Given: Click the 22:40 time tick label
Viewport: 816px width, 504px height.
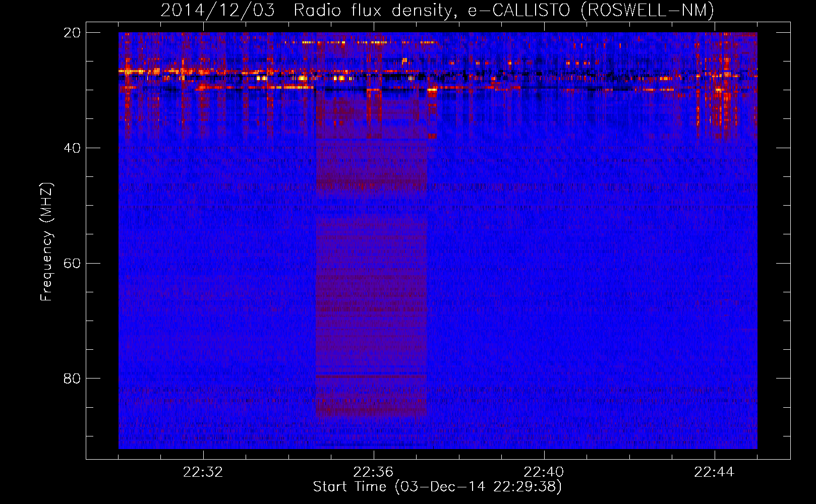Looking at the screenshot, I should [x=544, y=472].
